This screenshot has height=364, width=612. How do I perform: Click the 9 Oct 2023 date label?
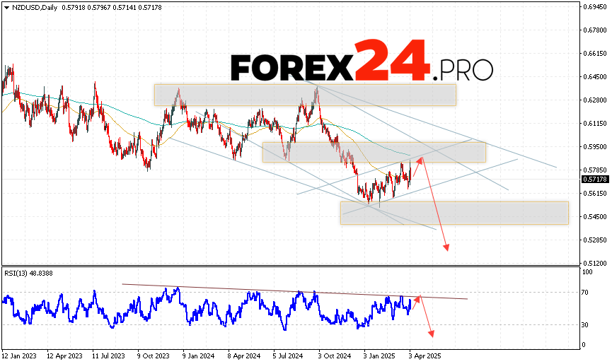pos(154,358)
